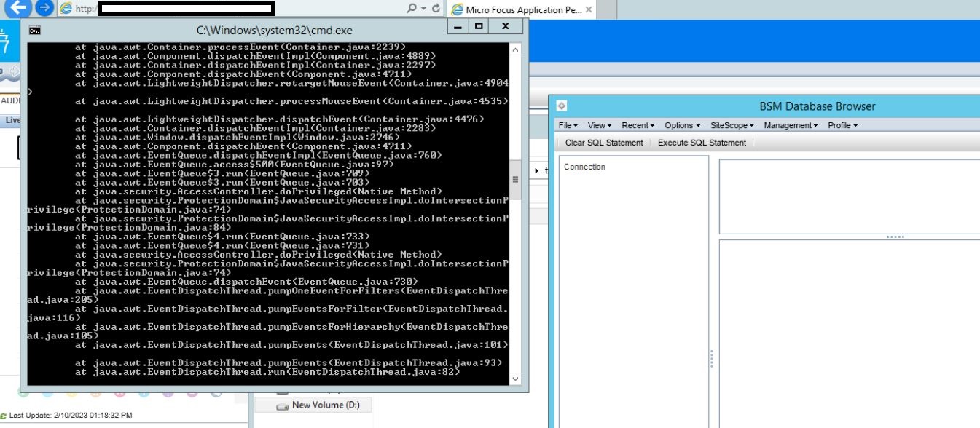Click the cmd line 'LightweightDispatcher.processMouseEvent'
Image resolution: width=980 pixels, height=428 pixels.
click(x=291, y=101)
